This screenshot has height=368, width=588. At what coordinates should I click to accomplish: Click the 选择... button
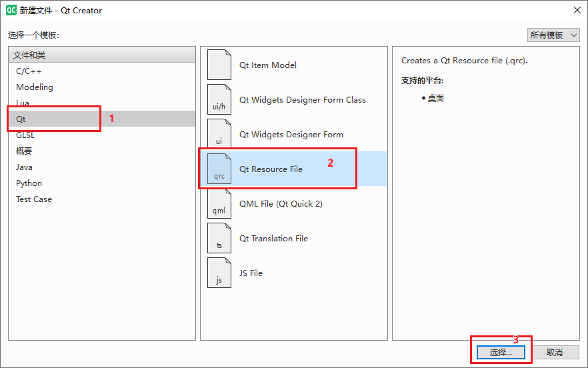(501, 352)
